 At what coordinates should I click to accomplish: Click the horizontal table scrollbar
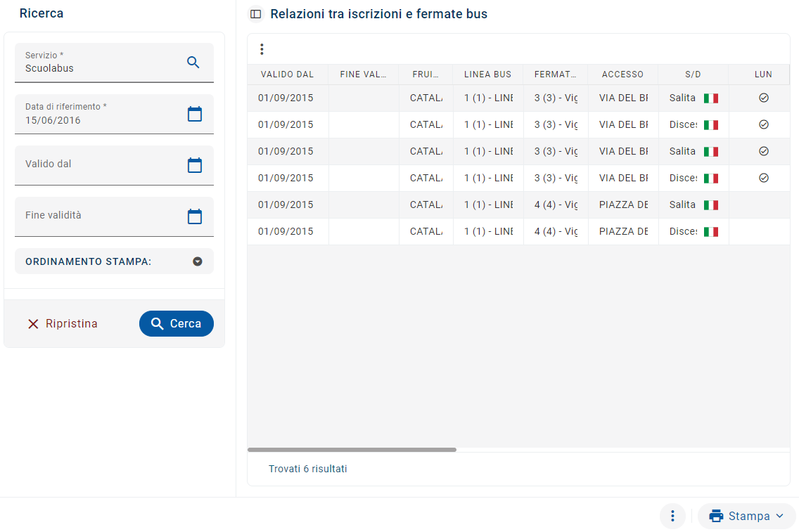352,450
